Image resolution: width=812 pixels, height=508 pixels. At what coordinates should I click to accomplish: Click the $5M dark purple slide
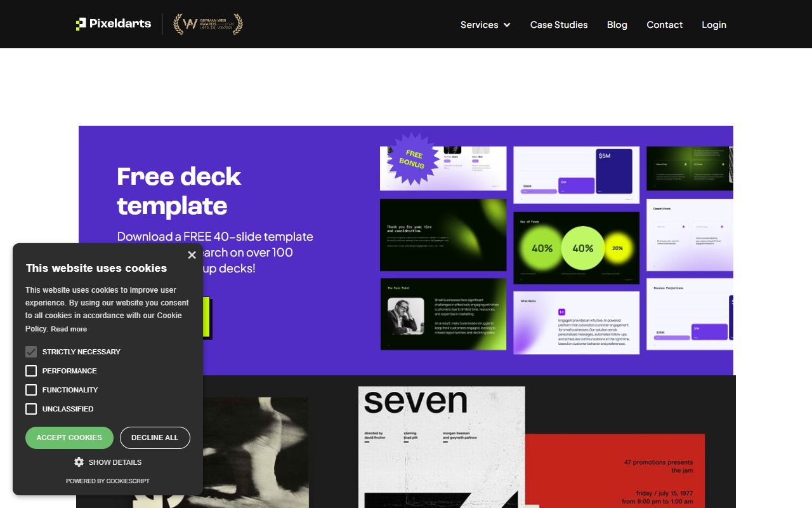tap(576, 175)
